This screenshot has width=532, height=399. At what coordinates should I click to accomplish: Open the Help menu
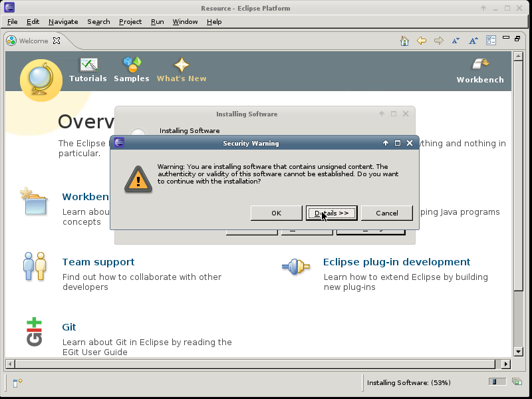(x=214, y=22)
